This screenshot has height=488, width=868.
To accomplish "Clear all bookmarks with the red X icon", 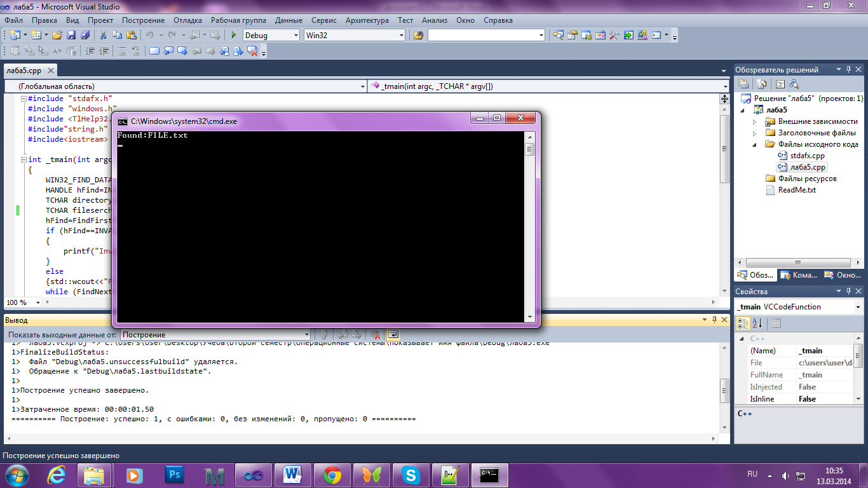I will point(252,51).
